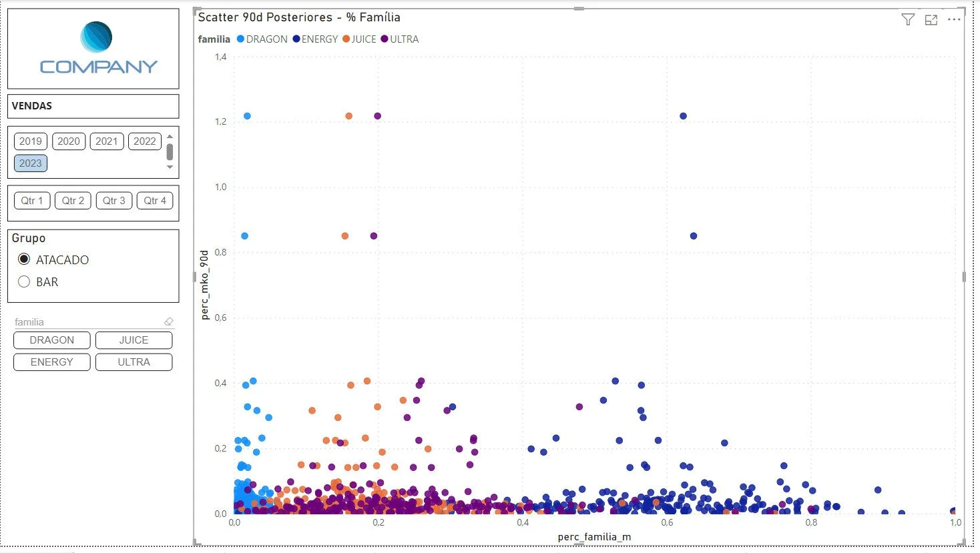Open the More options ellipsis
Image resolution: width=980 pixels, height=553 pixels.
[x=954, y=19]
